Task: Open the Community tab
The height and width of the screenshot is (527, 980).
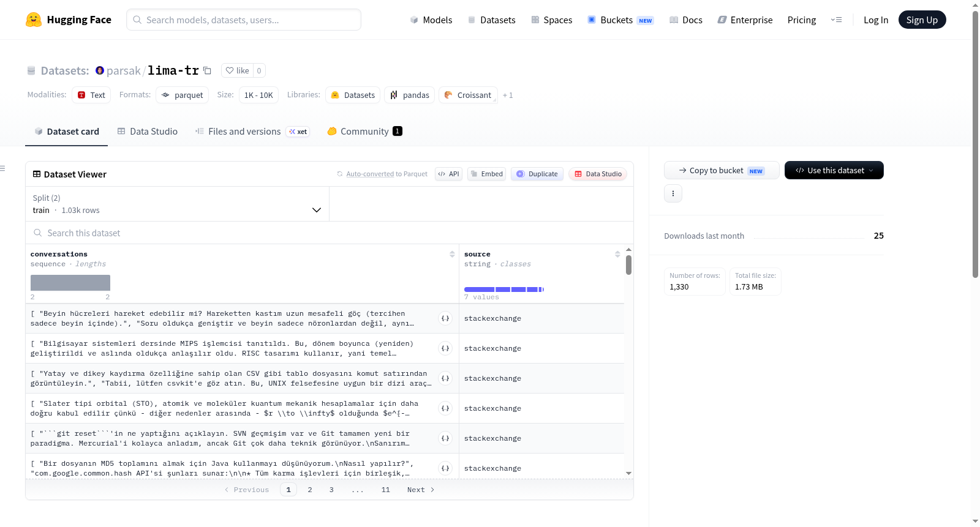Action: 364,131
